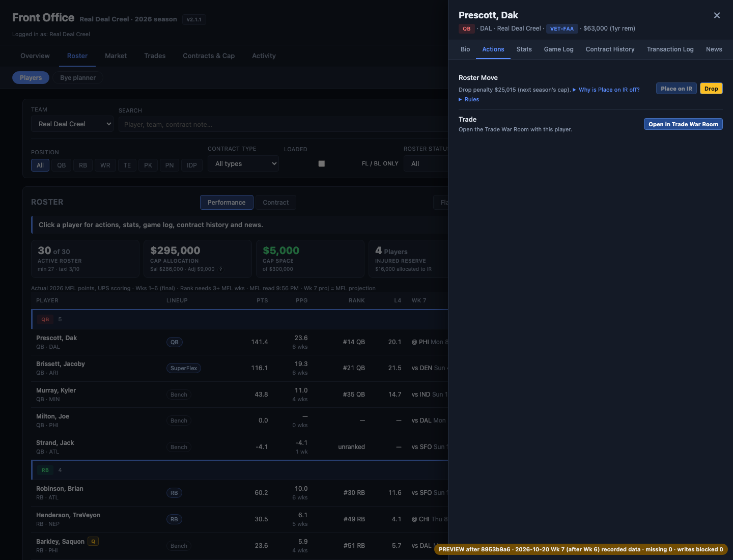This screenshot has width=733, height=560.
Task: Open the Team dropdown showing Real Deal Creel
Action: point(72,124)
